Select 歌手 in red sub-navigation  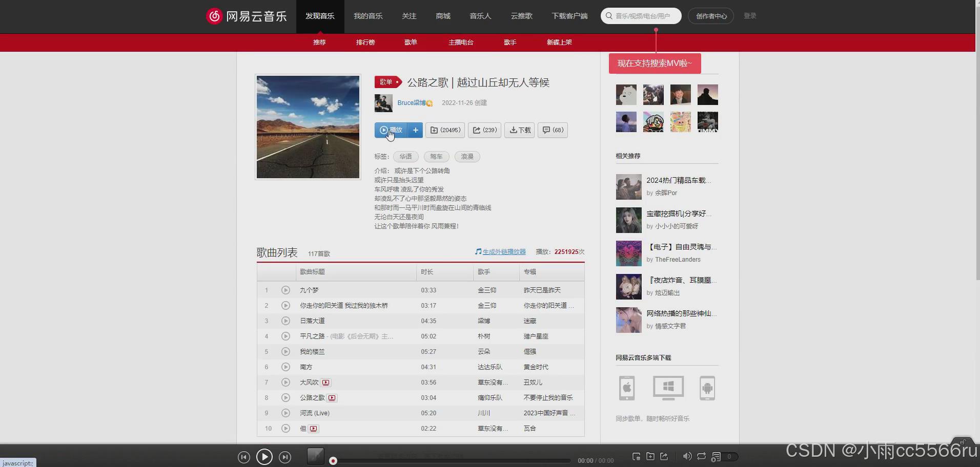(510, 43)
